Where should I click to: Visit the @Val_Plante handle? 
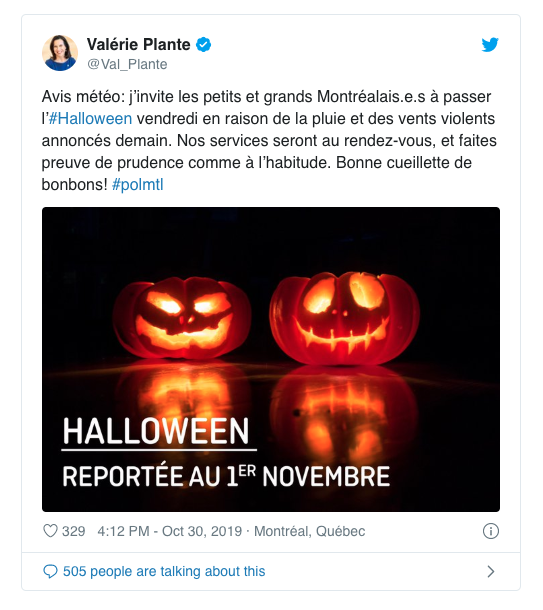pyautogui.click(x=127, y=64)
